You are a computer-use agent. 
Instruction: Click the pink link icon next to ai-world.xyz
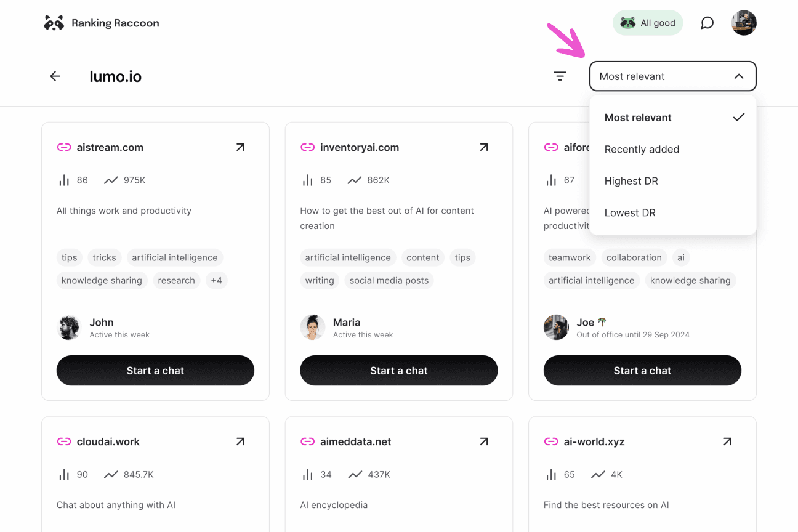pyautogui.click(x=551, y=441)
